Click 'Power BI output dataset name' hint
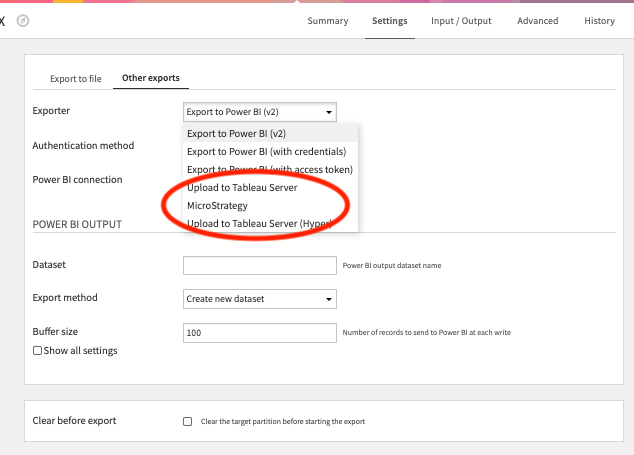Screen dimensions: 634x455 [392, 265]
